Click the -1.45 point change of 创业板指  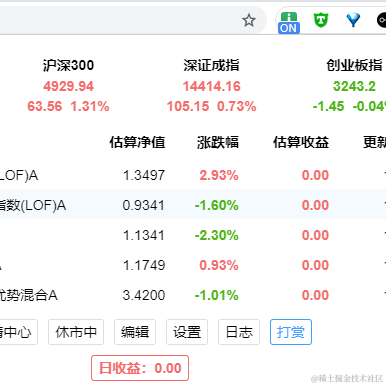pos(328,107)
